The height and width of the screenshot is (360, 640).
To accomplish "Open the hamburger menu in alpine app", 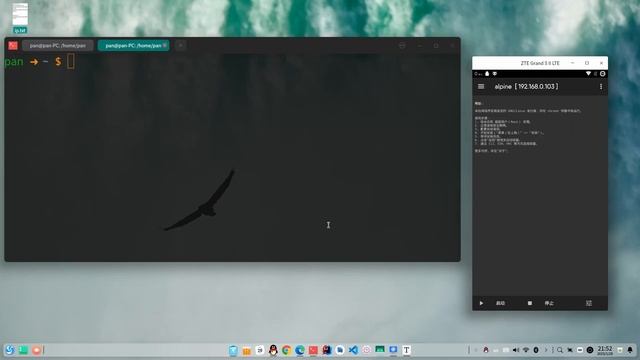I will point(481,87).
